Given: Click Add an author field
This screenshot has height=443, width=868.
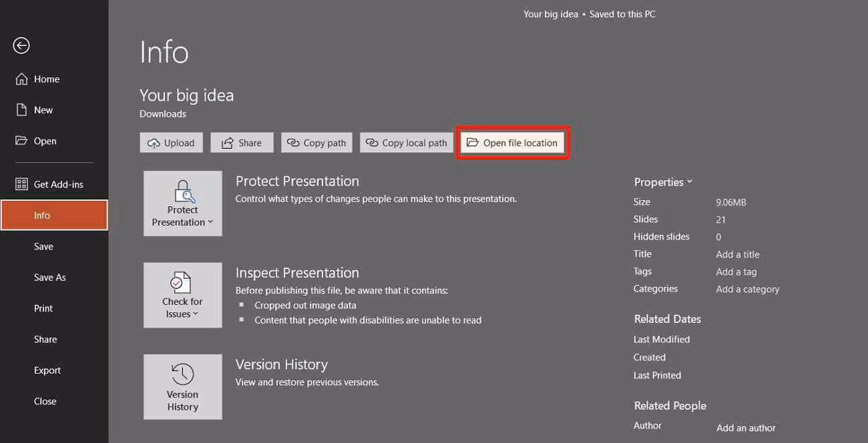Looking at the screenshot, I should (x=746, y=428).
